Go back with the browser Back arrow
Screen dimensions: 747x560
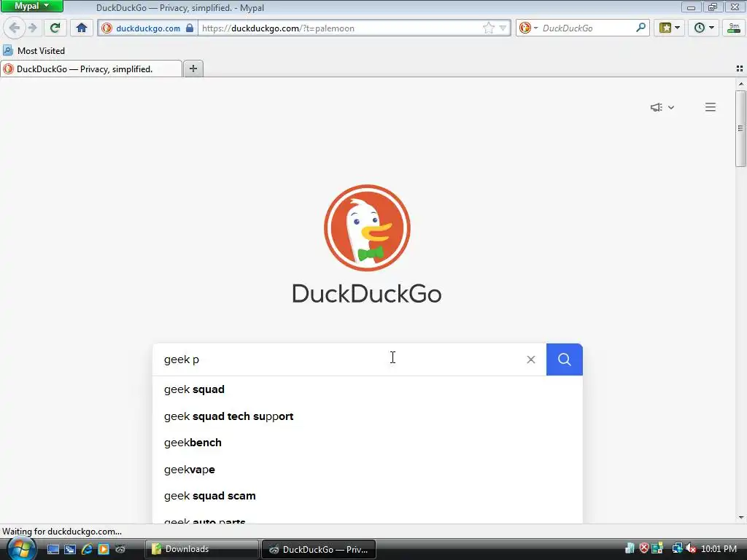pos(15,28)
